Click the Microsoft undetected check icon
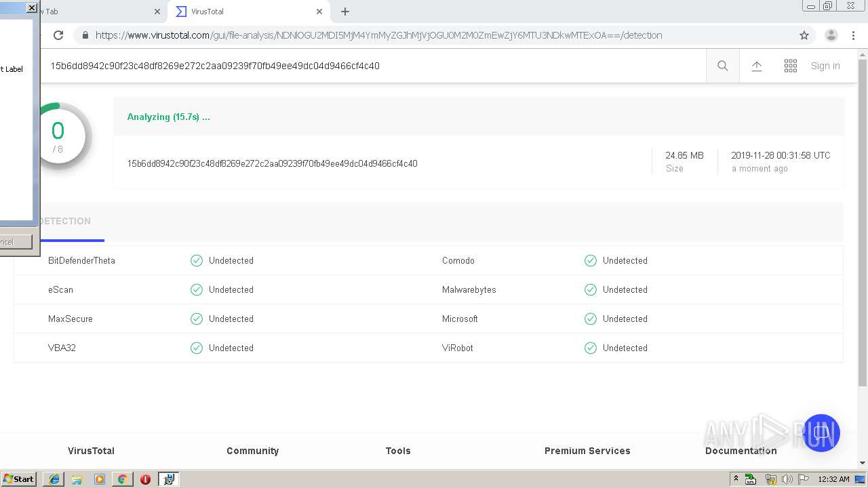868x488 pixels. (x=591, y=319)
